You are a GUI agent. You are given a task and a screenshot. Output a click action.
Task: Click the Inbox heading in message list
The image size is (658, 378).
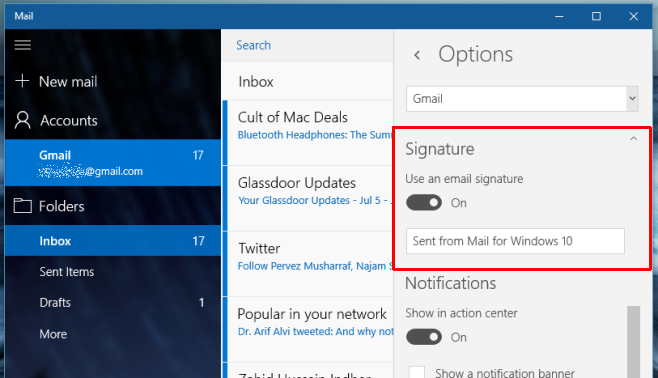coord(256,82)
